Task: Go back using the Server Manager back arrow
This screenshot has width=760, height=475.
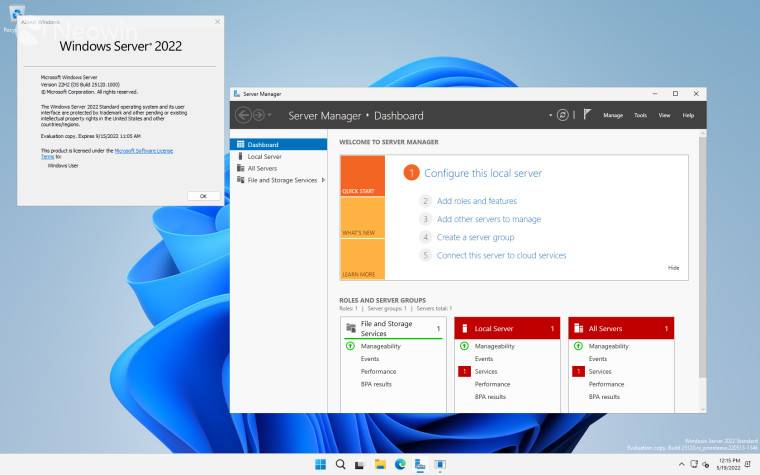Action: point(243,115)
